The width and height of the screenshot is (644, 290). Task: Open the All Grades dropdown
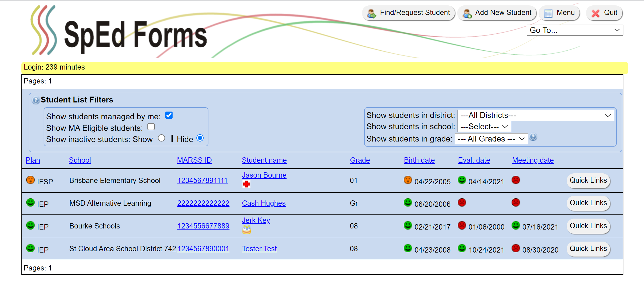[491, 139]
